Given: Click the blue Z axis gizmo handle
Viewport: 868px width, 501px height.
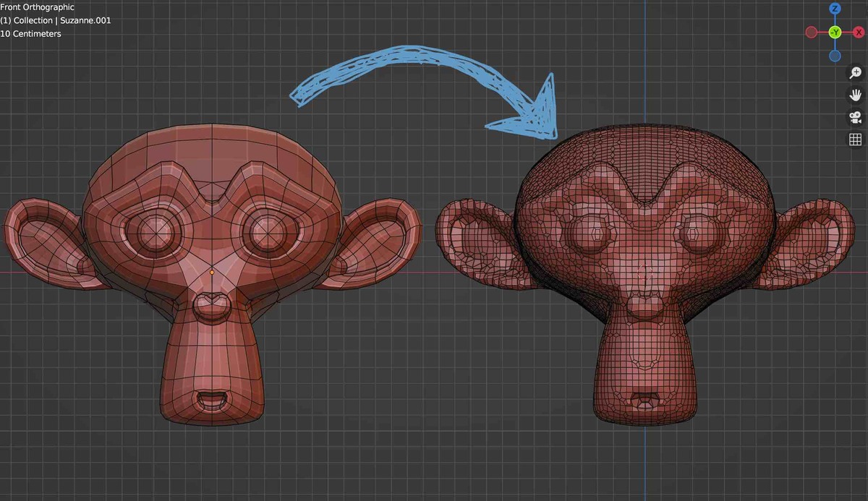Looking at the screenshot, I should (835, 9).
